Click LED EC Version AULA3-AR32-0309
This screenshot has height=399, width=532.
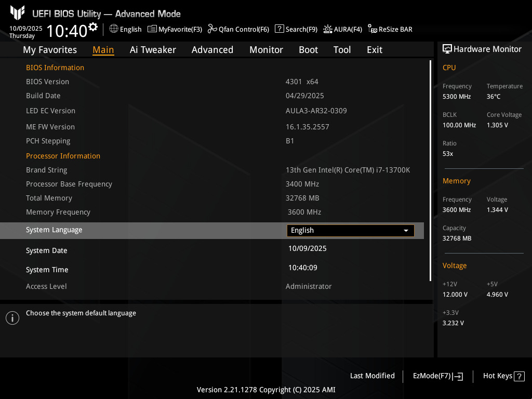pyautogui.click(x=316, y=111)
